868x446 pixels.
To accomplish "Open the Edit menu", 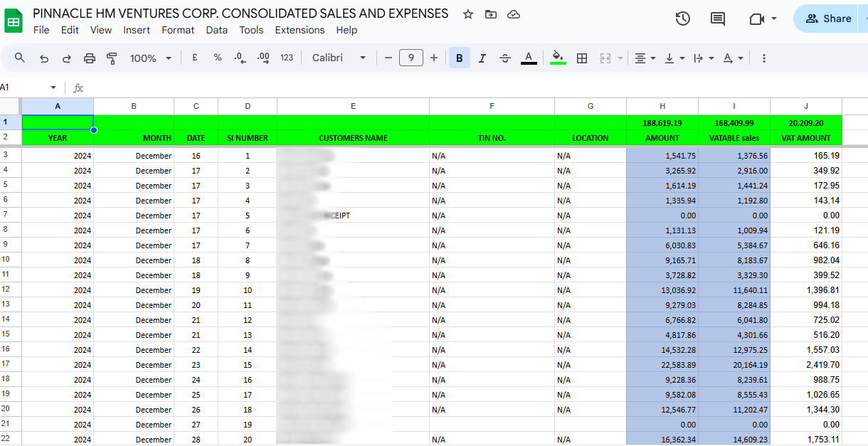I will point(70,30).
